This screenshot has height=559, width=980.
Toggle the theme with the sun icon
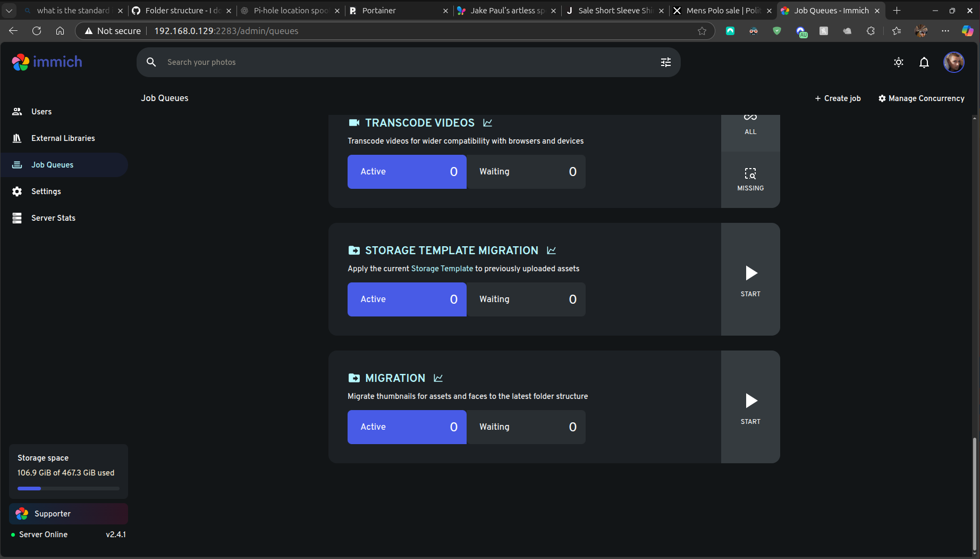pos(899,62)
